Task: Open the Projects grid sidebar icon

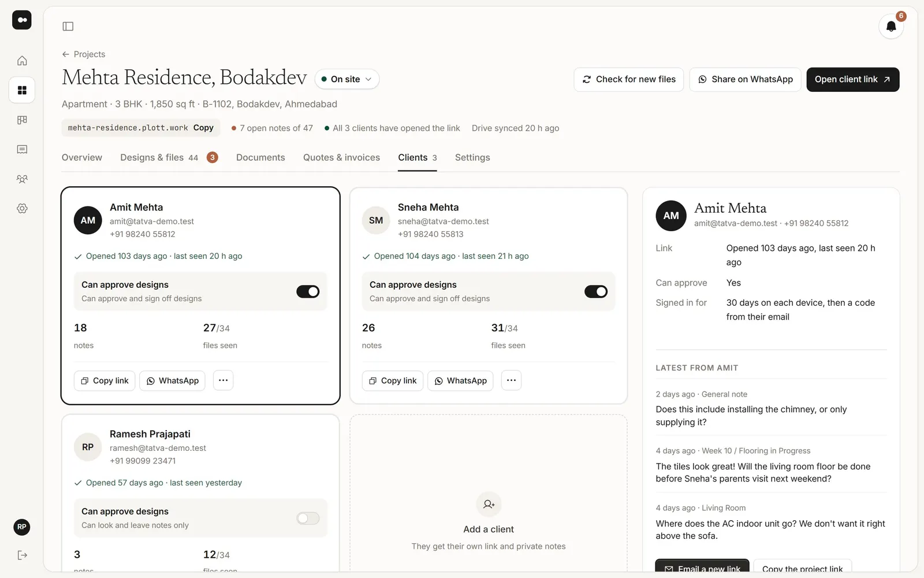Action: (x=22, y=90)
